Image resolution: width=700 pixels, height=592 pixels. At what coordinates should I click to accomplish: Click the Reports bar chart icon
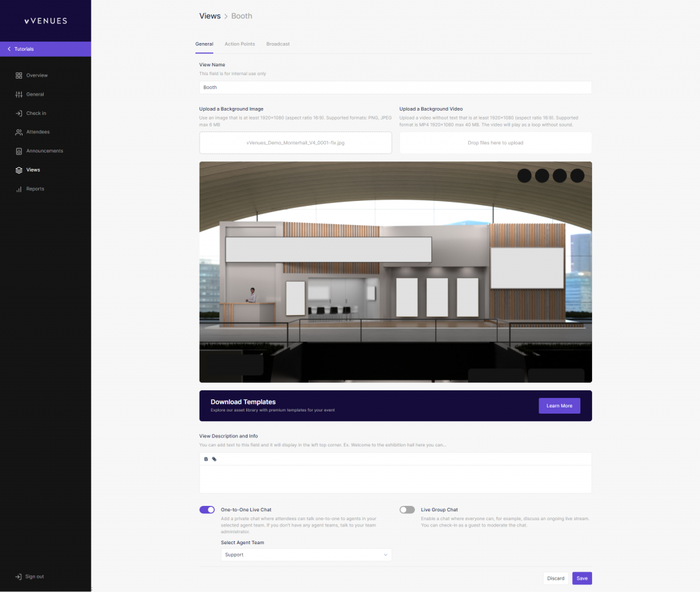pyautogui.click(x=19, y=189)
